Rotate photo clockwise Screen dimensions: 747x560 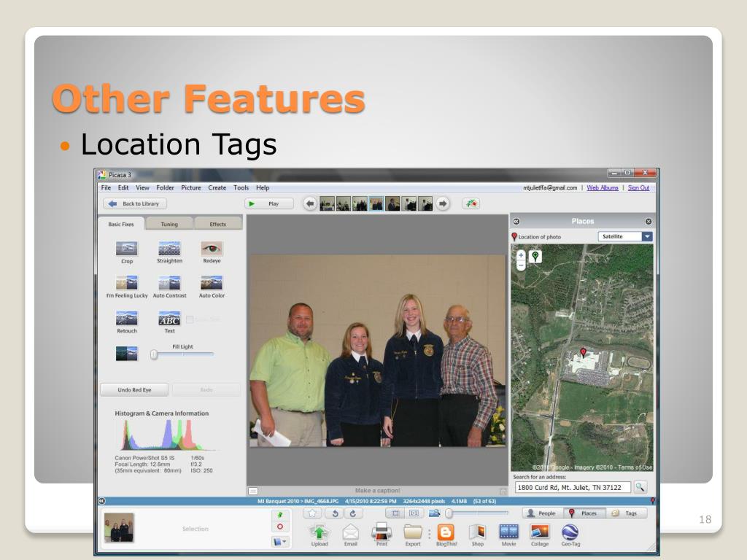coord(353,513)
